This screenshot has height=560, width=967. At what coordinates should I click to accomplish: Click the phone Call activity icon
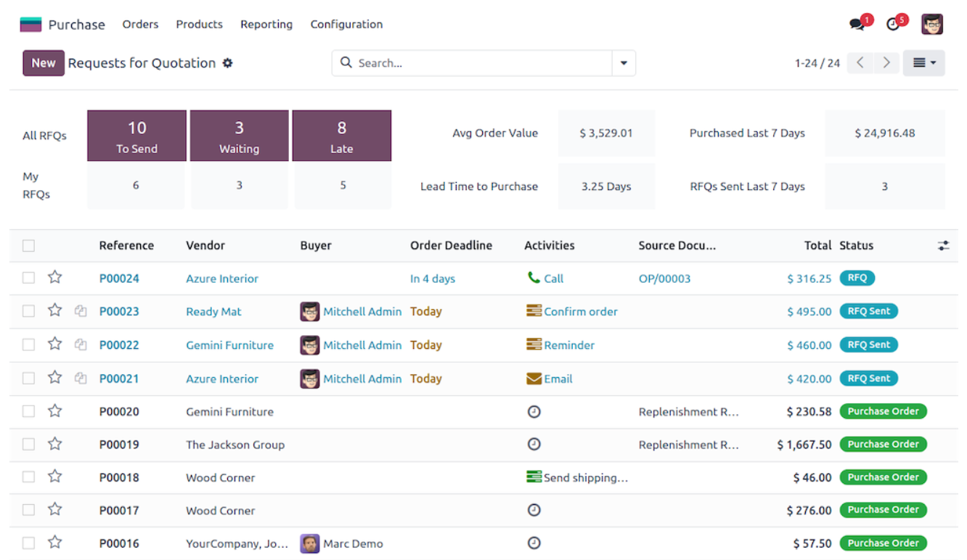[534, 278]
